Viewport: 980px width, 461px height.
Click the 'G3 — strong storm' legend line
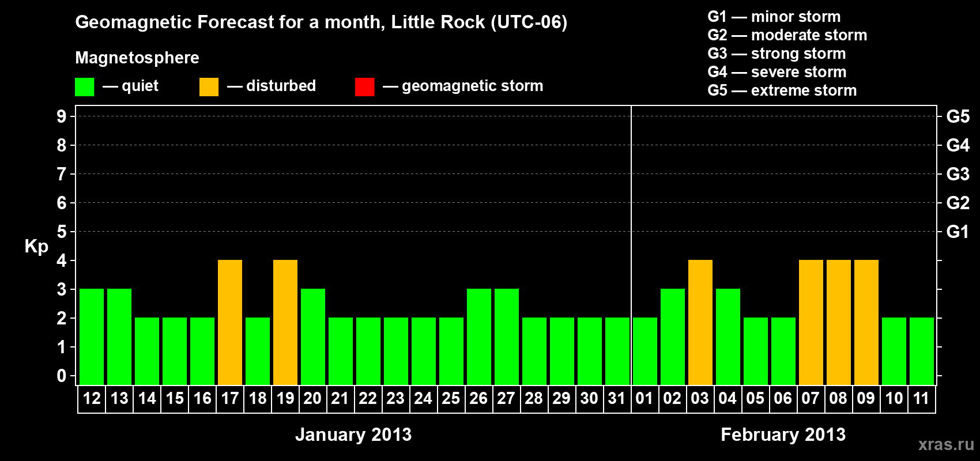pyautogui.click(x=777, y=54)
